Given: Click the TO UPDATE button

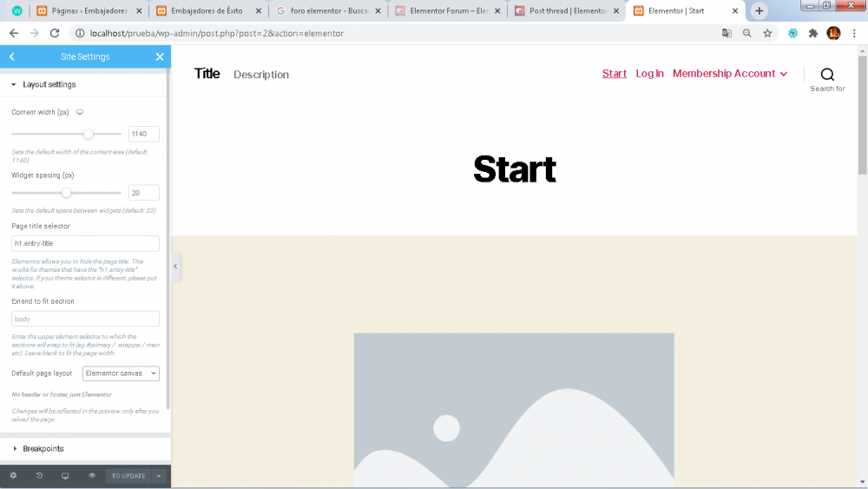Looking at the screenshot, I should coord(128,476).
